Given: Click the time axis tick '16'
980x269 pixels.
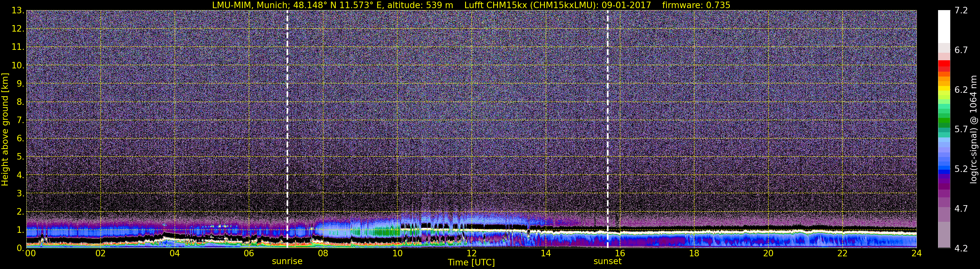Looking at the screenshot, I should tap(620, 253).
